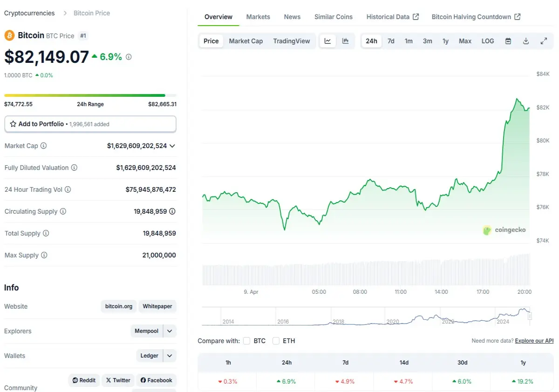Click Add to Portfolio button

click(x=90, y=124)
